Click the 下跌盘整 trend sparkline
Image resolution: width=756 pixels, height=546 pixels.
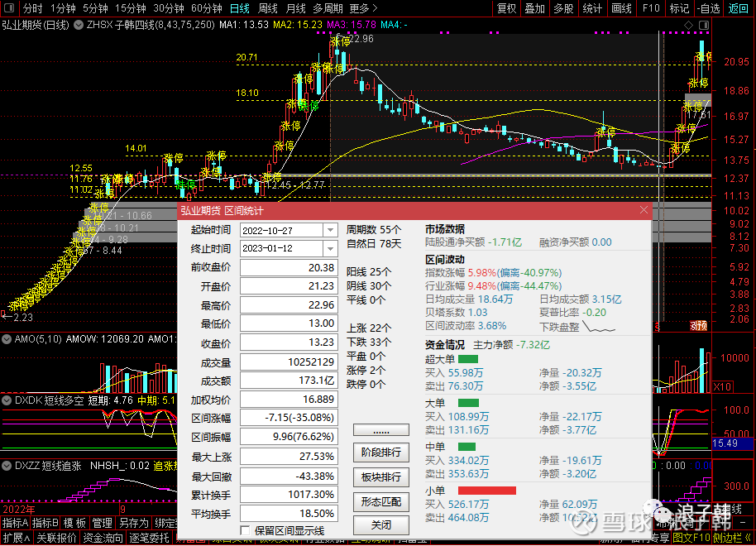tap(599, 327)
